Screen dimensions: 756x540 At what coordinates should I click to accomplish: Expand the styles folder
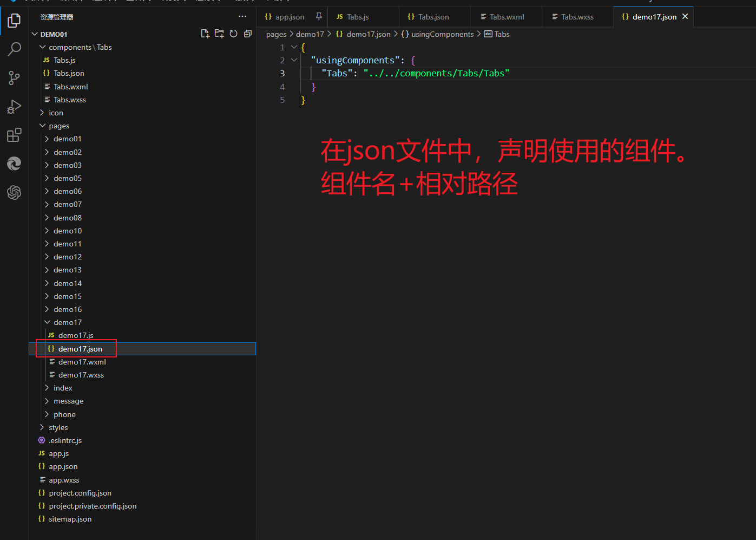click(x=142, y=427)
